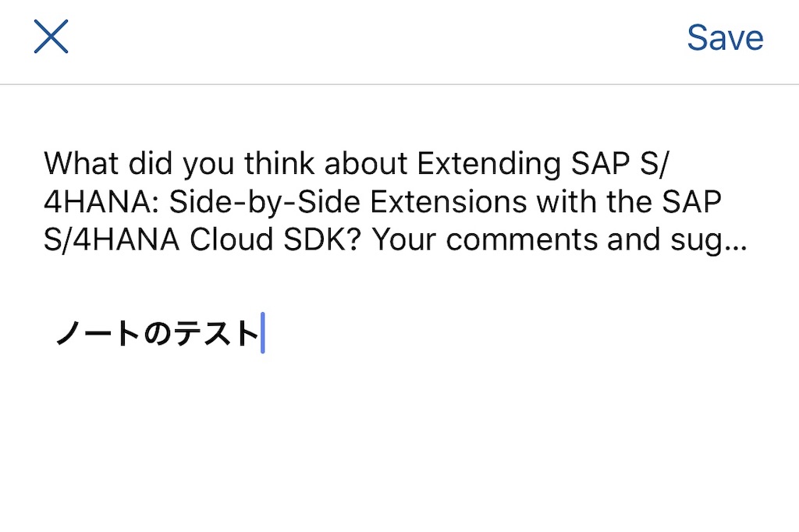Image resolution: width=799 pixels, height=532 pixels.
Task: Click the テスト characters in the note
Action: coord(217,333)
